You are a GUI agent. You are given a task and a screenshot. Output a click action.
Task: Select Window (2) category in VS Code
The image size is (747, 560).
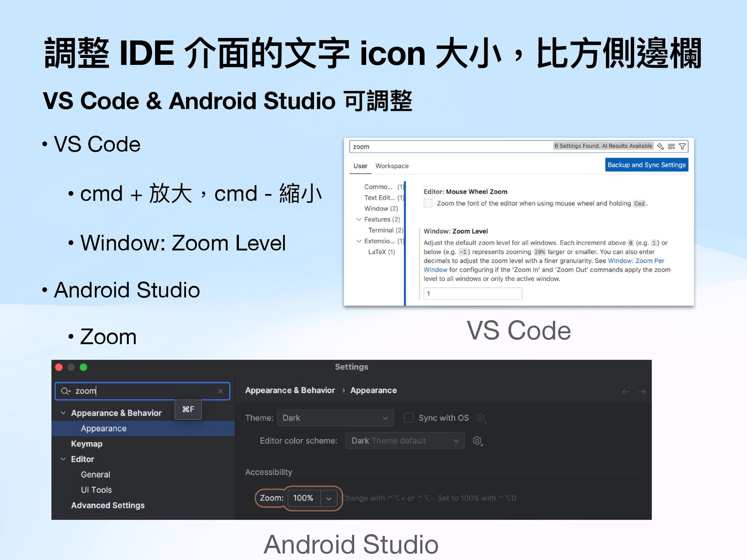coord(381,208)
